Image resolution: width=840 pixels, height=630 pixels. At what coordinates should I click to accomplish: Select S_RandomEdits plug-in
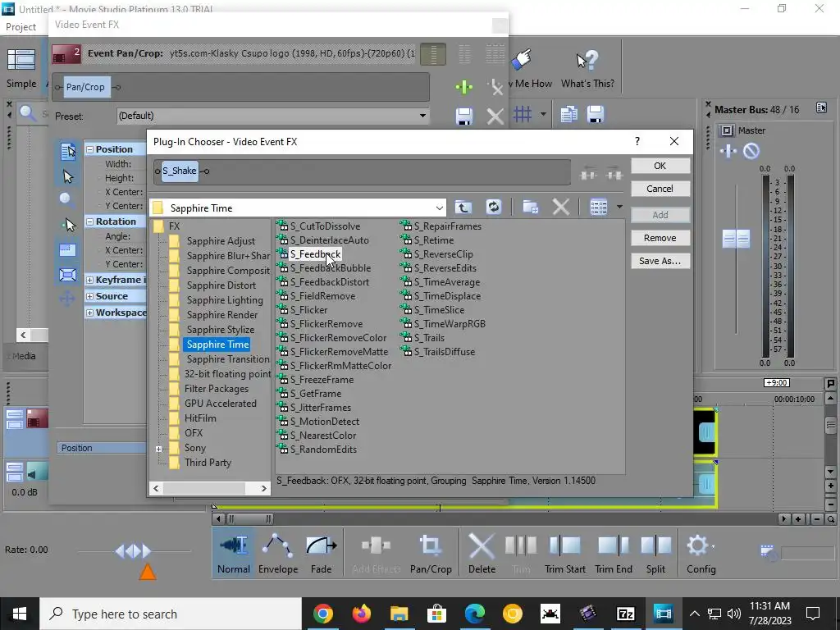tap(323, 450)
